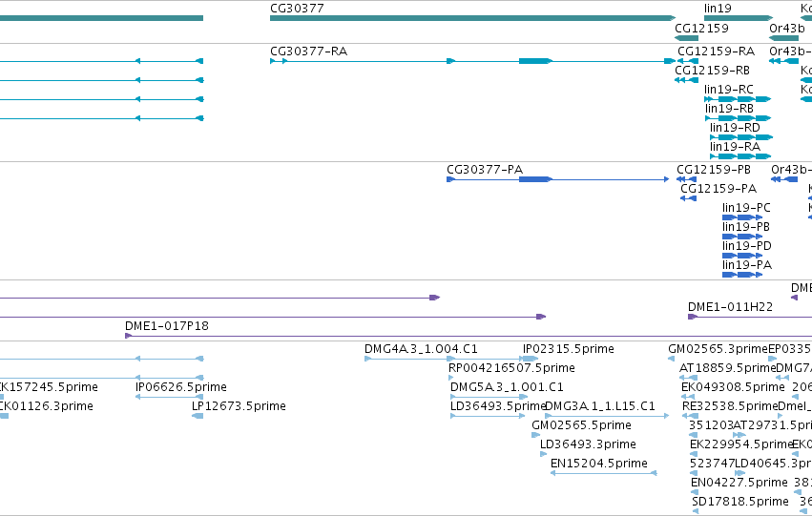This screenshot has width=812, height=516.
Task: Select the EN15204.5prime alignment line
Action: coord(603,473)
